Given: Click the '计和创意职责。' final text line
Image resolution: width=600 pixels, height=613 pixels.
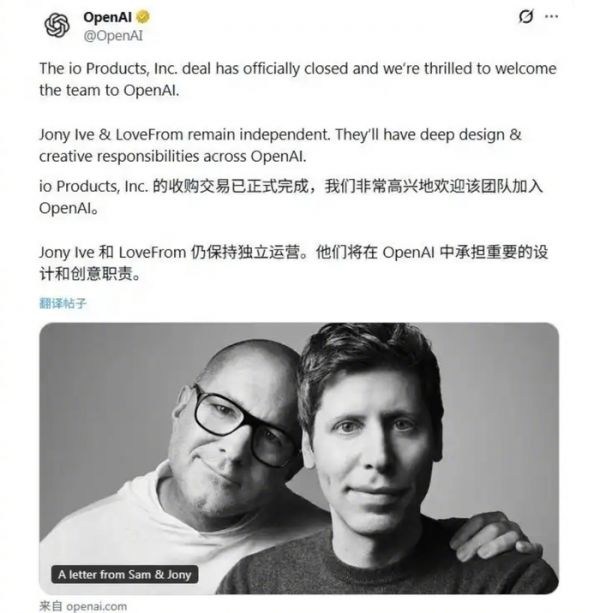Looking at the screenshot, I should (x=90, y=274).
